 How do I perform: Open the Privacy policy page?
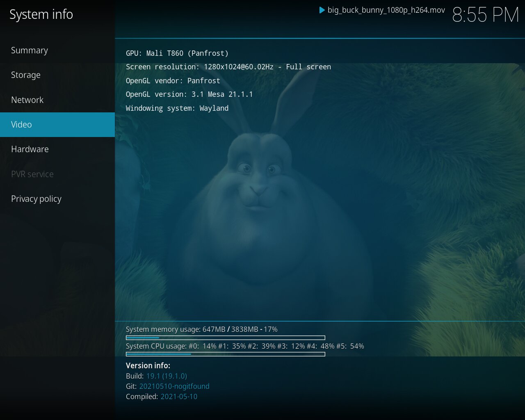[x=36, y=199]
